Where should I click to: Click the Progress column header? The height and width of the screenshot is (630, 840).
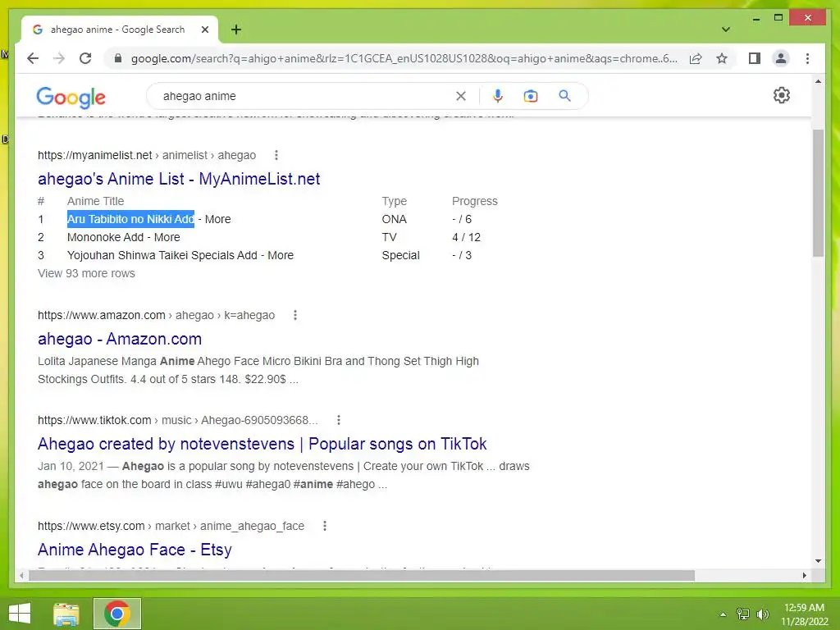point(475,201)
